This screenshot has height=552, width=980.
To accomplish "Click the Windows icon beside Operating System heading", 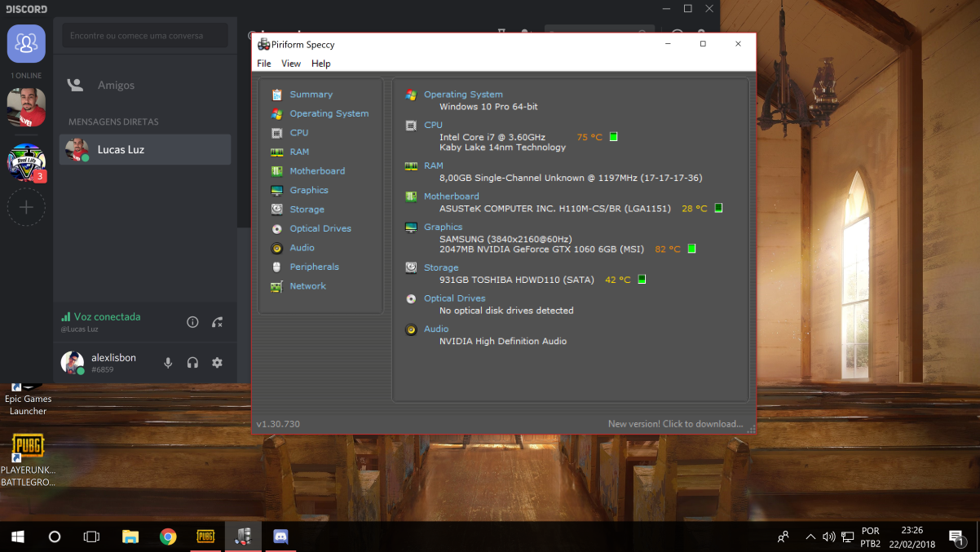I will tap(411, 95).
